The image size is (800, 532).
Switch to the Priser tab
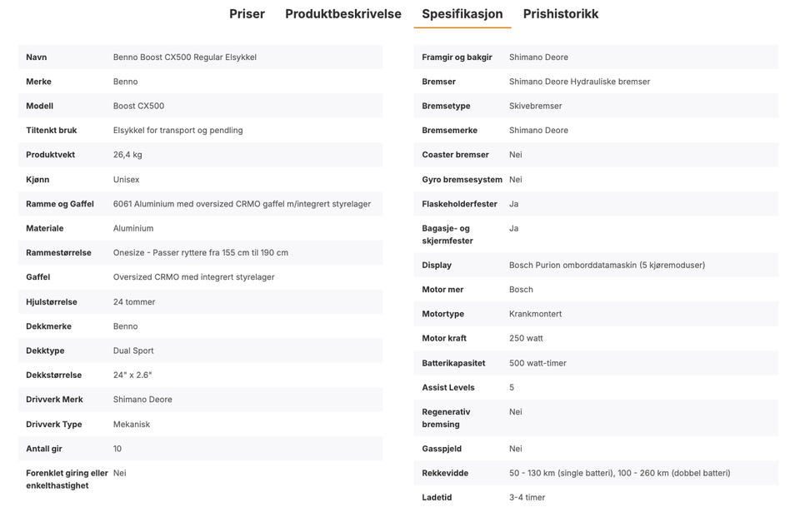(247, 14)
